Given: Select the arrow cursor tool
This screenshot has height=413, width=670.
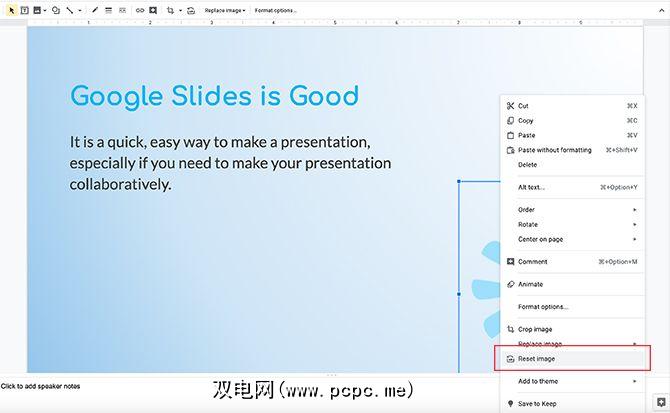Looking at the screenshot, I should [11, 10].
